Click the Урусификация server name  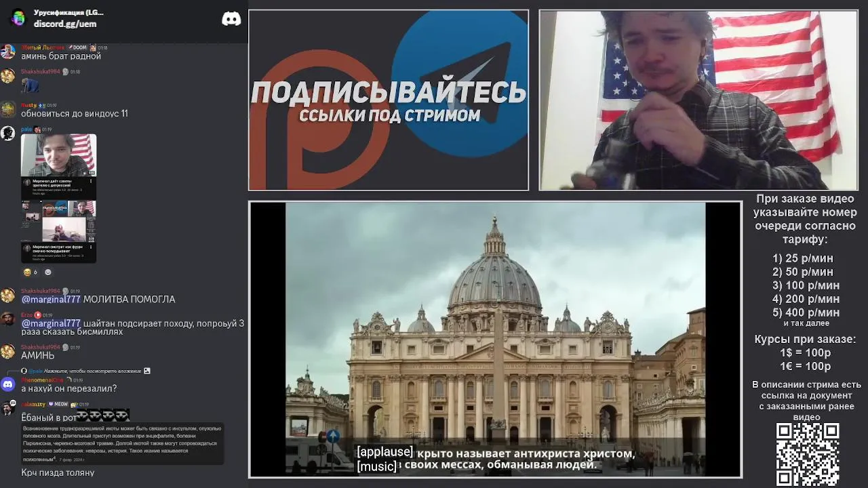tap(68, 13)
